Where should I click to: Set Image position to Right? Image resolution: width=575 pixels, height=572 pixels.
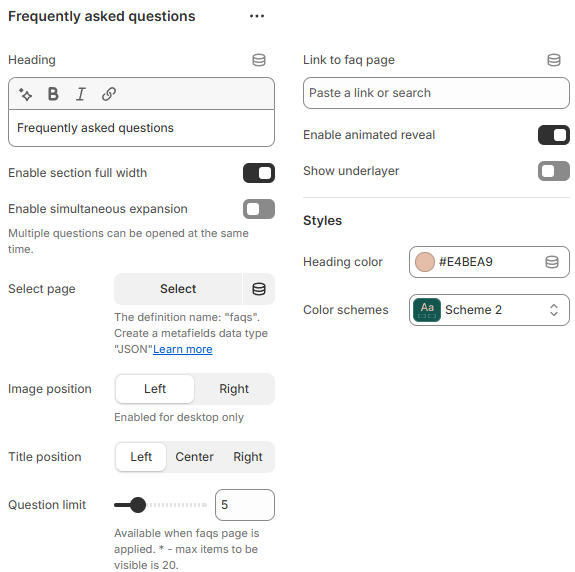[234, 389]
